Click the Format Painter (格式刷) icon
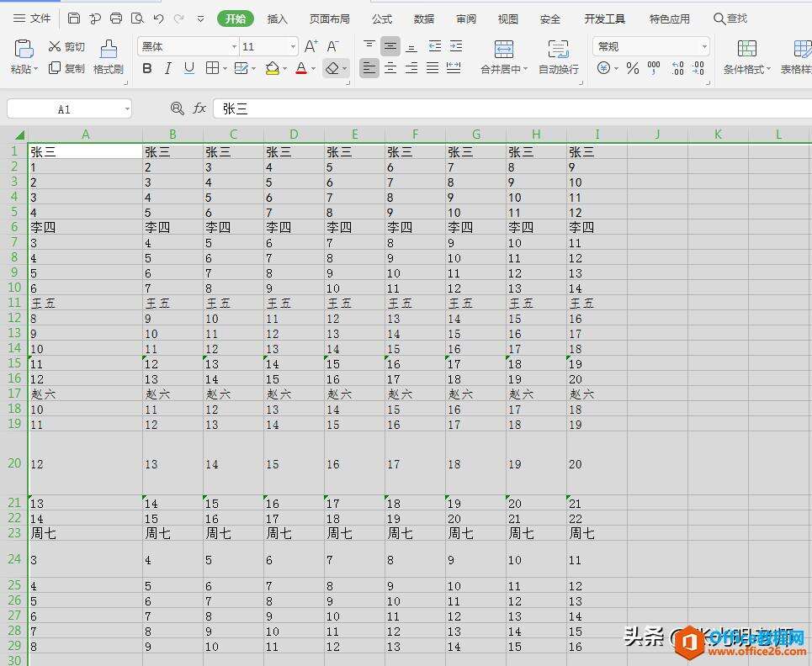Screen dimensions: 812x666 (x=109, y=50)
